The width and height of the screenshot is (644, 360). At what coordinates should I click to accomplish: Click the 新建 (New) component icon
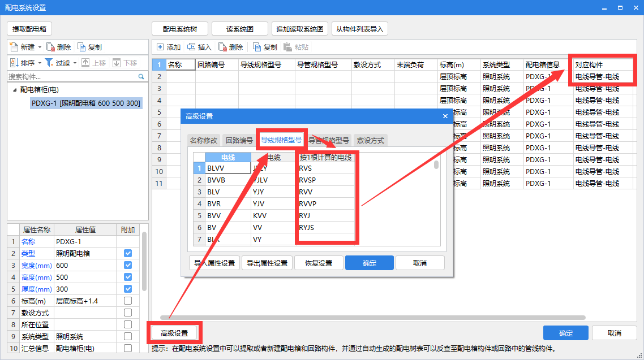tap(14, 47)
